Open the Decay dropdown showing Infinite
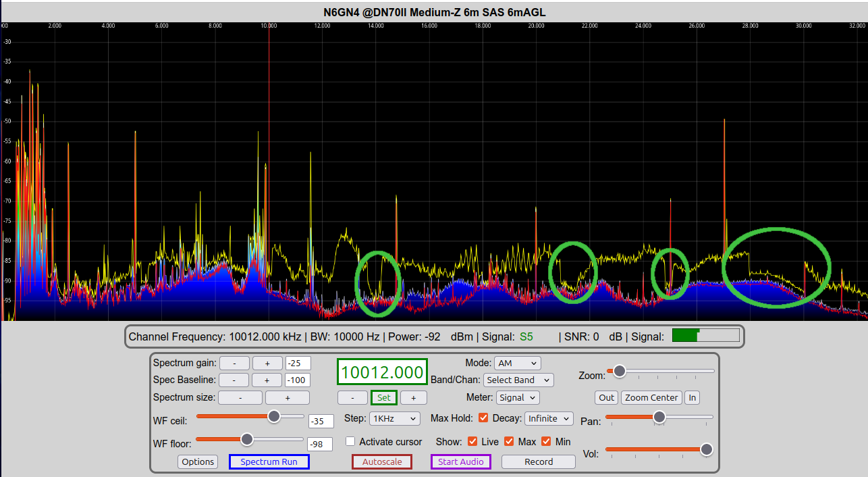The width and height of the screenshot is (868, 477). click(549, 419)
